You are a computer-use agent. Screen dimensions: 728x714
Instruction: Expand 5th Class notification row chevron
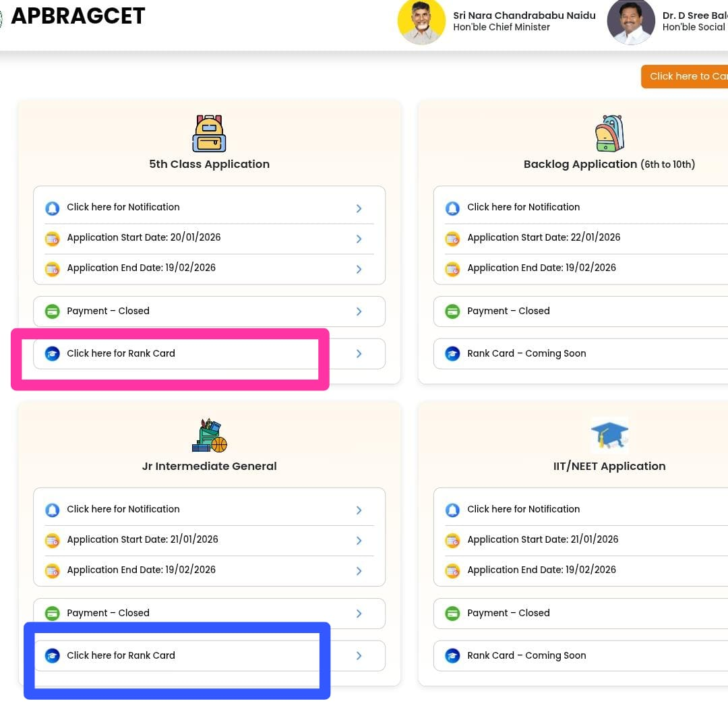[x=359, y=208]
